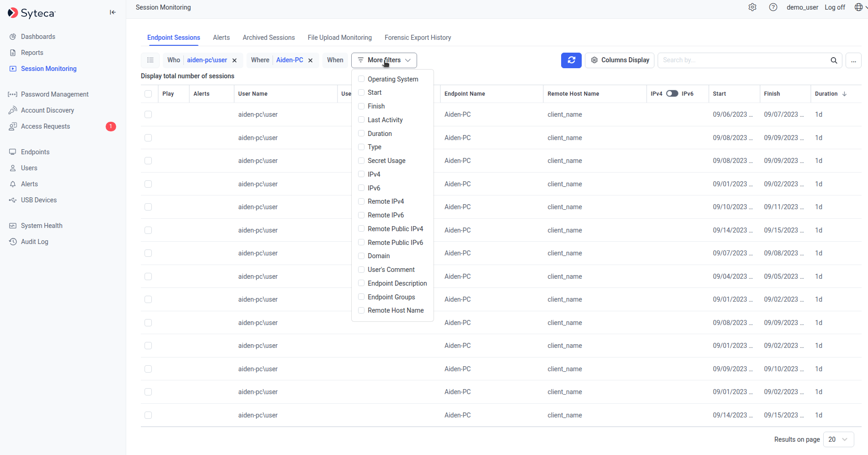Check the Domain filter option

[361, 256]
